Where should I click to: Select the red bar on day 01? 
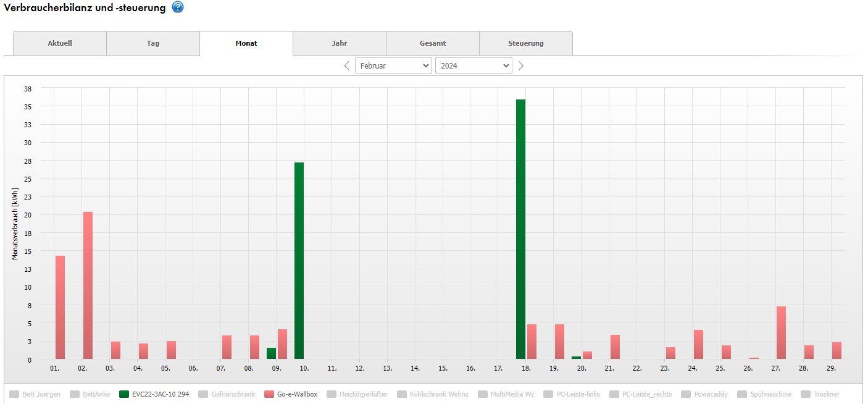coord(60,308)
